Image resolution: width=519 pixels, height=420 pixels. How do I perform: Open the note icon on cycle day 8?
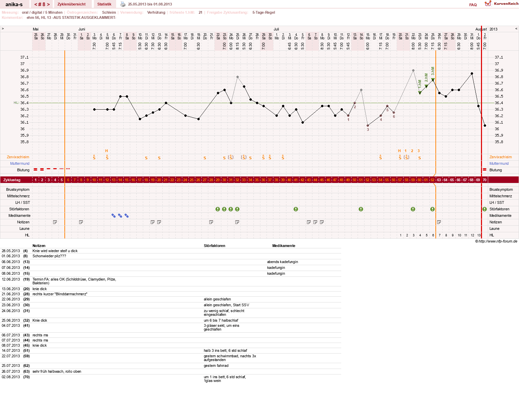tap(81, 222)
